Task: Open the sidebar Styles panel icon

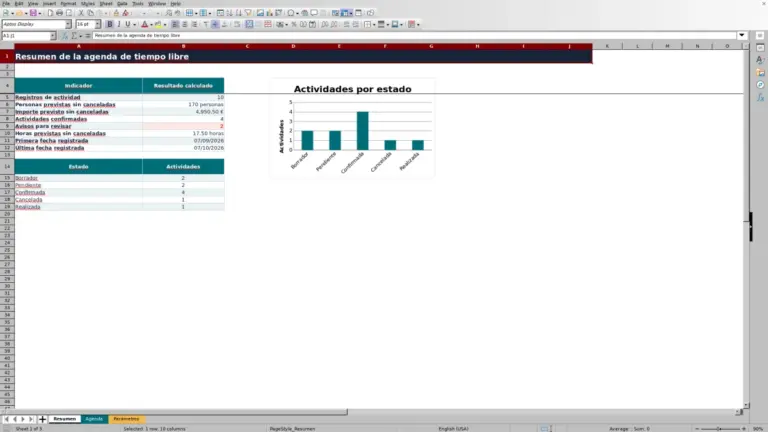Action: 760,60
